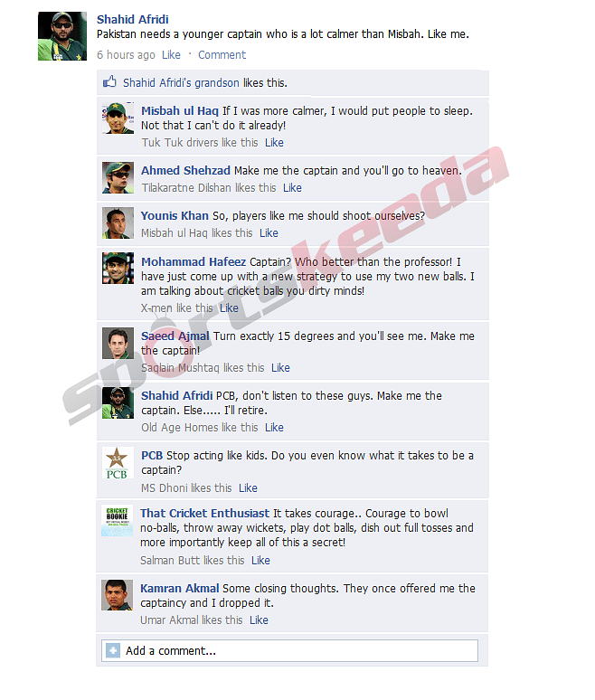595x700 pixels.
Task: Like the original Shahid Afridi post
Action: point(171,55)
